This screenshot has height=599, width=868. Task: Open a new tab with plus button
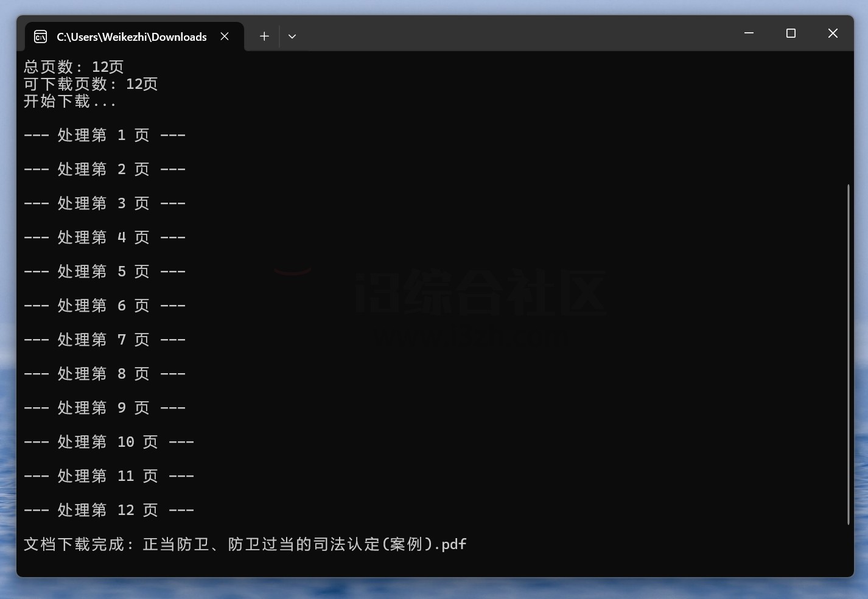click(x=264, y=37)
